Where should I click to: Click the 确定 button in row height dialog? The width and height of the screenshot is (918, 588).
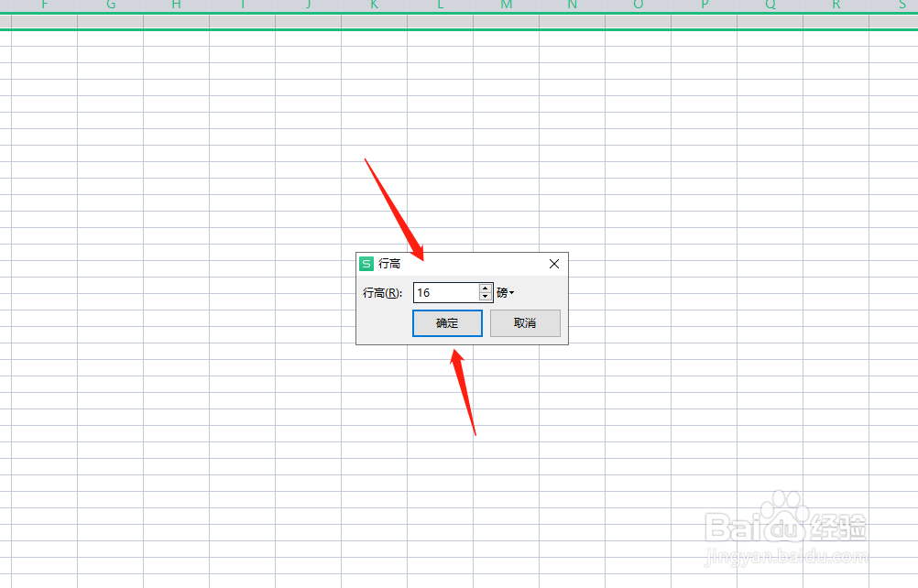tap(447, 323)
